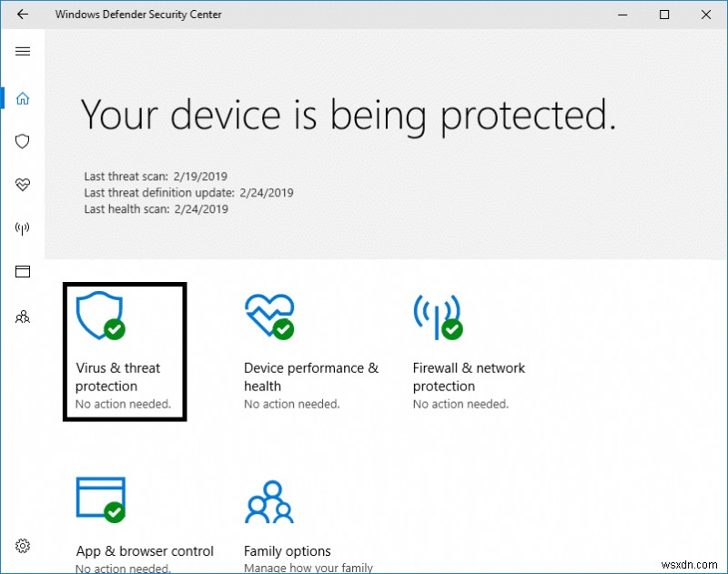Open the Device performance & health tile
This screenshot has height=574, width=728.
pyautogui.click(x=310, y=351)
